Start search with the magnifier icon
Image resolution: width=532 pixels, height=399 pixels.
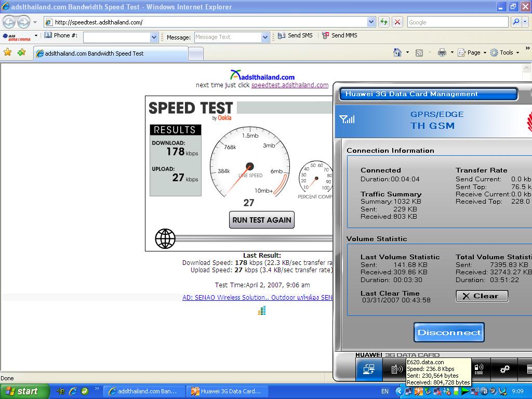[x=516, y=22]
